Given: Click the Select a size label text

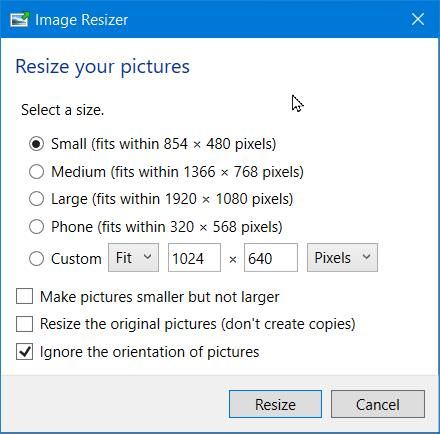Looking at the screenshot, I should pos(63,110).
